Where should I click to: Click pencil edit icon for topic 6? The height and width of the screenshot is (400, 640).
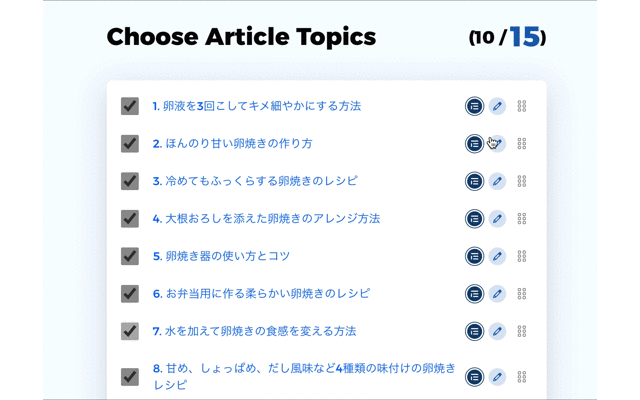click(x=497, y=294)
